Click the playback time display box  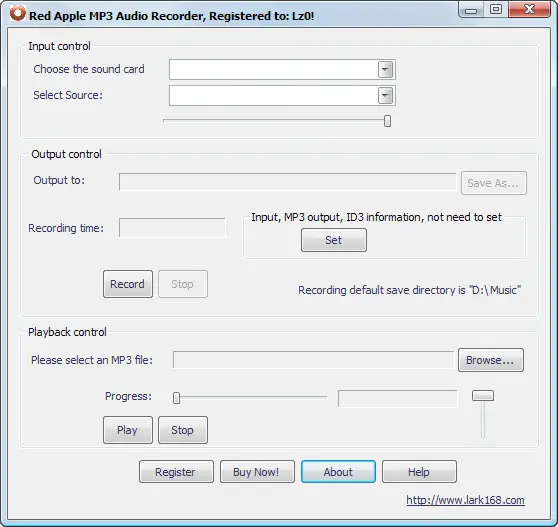tap(398, 399)
